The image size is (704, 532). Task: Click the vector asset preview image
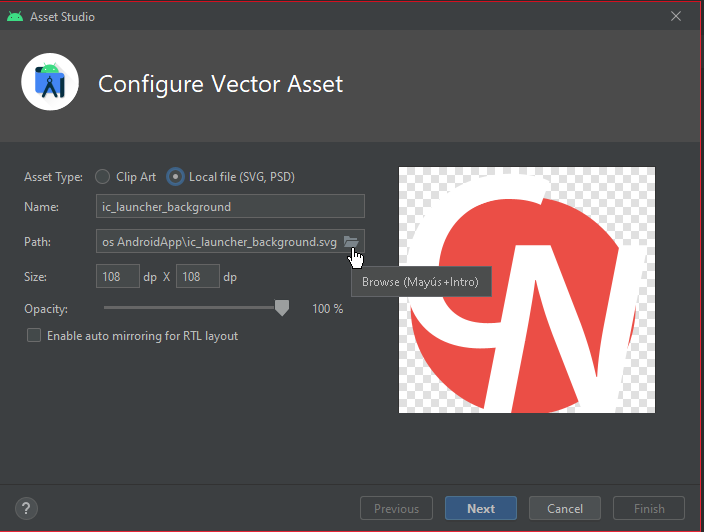(x=527, y=290)
